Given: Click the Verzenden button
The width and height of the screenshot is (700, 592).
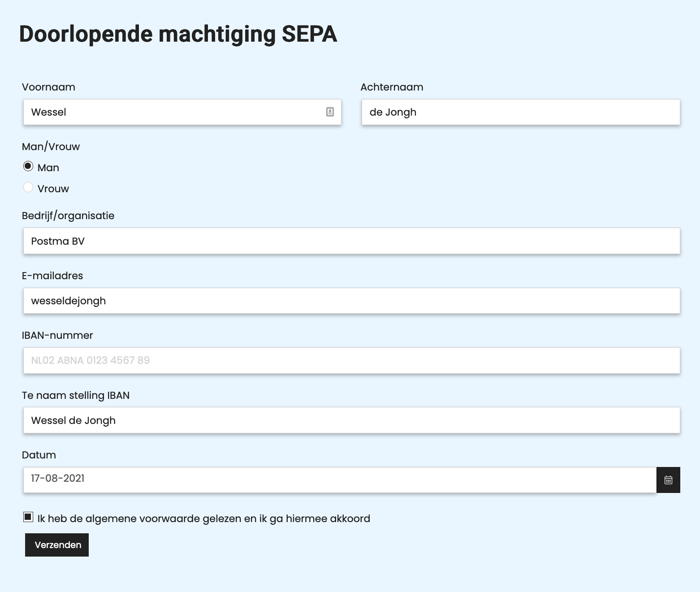Looking at the screenshot, I should [56, 545].
